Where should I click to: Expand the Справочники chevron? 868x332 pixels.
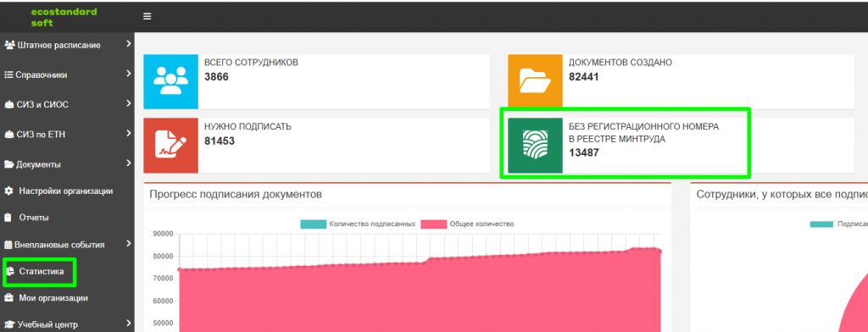(x=129, y=73)
